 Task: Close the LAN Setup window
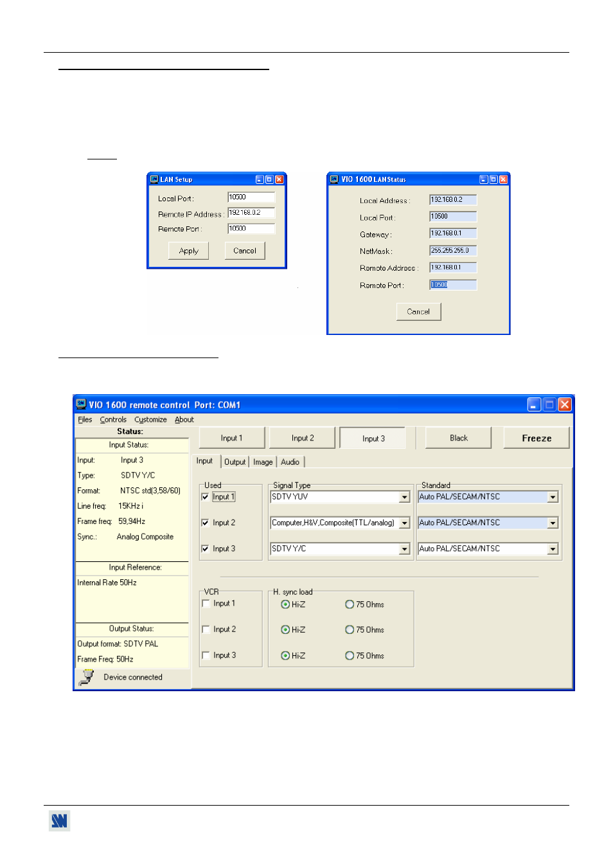pos(280,179)
